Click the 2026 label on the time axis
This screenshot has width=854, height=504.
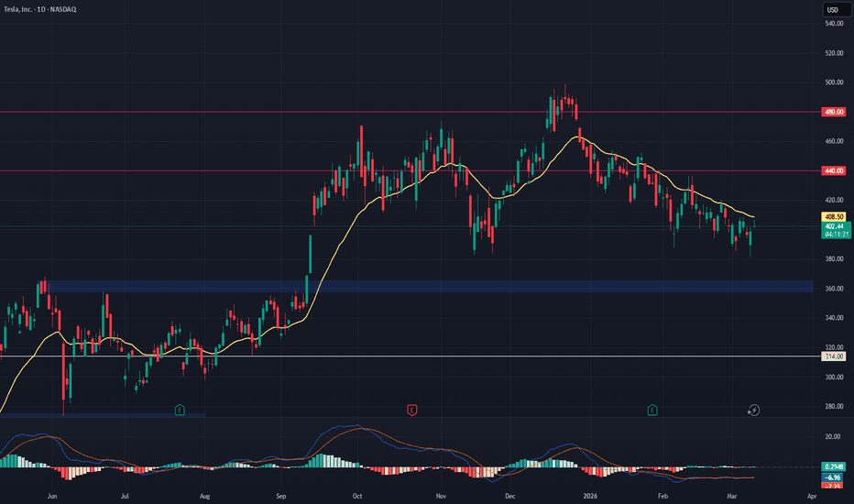594,496
